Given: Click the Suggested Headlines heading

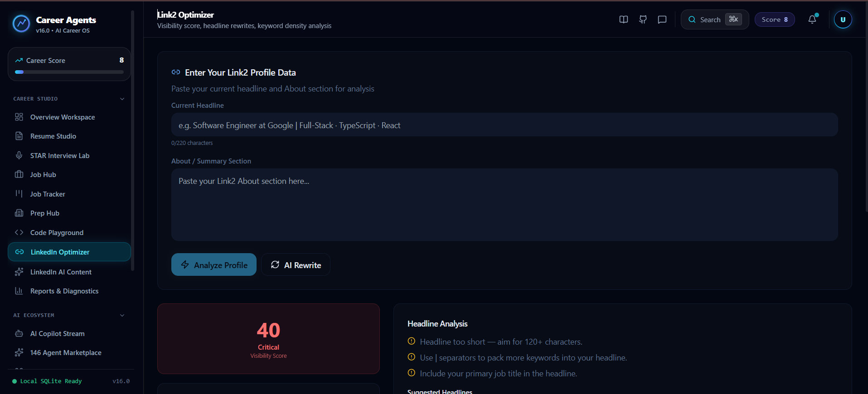Looking at the screenshot, I should 440,391.
